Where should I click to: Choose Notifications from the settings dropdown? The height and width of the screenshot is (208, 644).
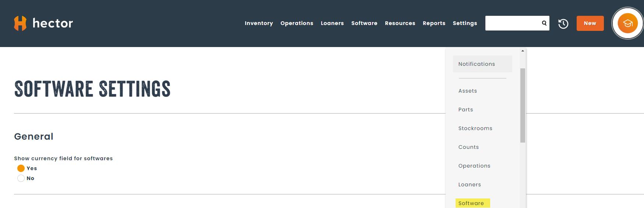click(477, 64)
